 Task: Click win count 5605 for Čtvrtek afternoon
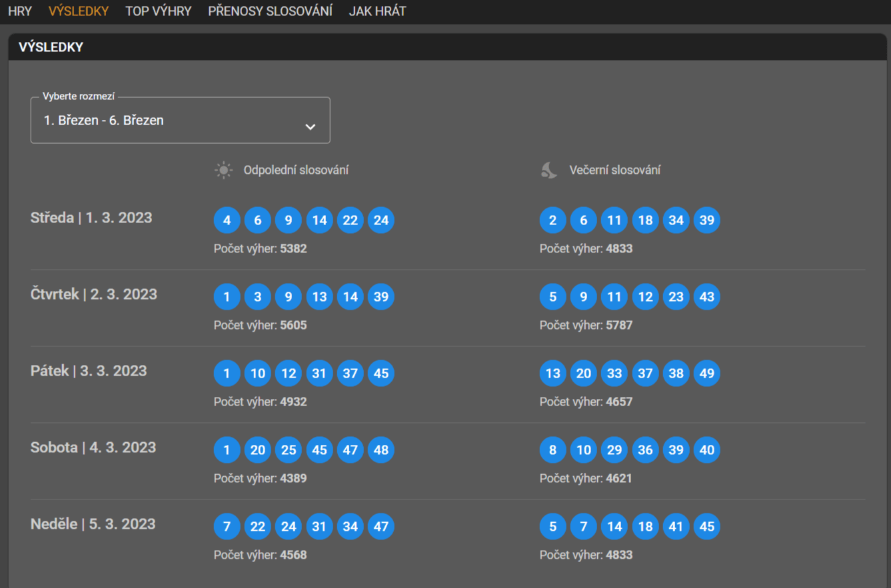click(293, 326)
